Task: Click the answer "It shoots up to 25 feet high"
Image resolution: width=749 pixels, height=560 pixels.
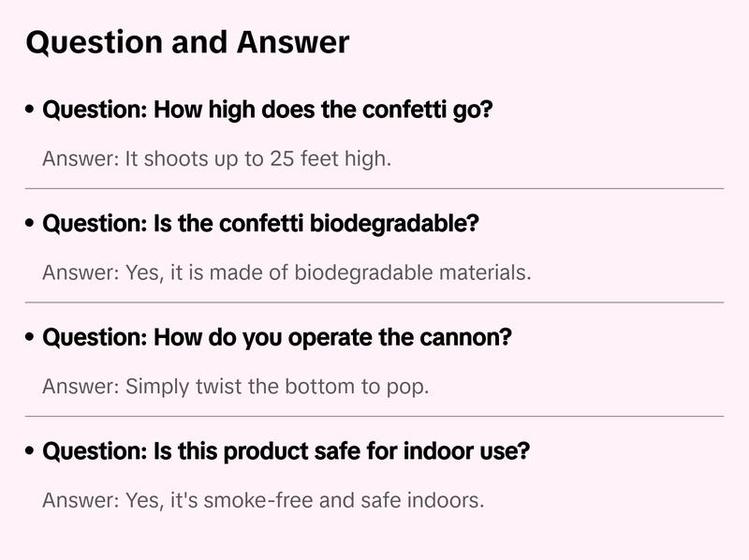Action: pos(216,159)
